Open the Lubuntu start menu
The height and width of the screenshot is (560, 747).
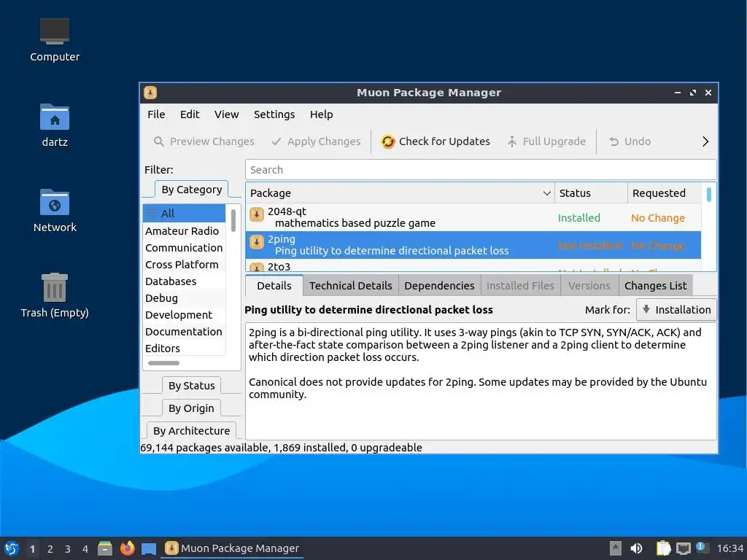point(12,548)
